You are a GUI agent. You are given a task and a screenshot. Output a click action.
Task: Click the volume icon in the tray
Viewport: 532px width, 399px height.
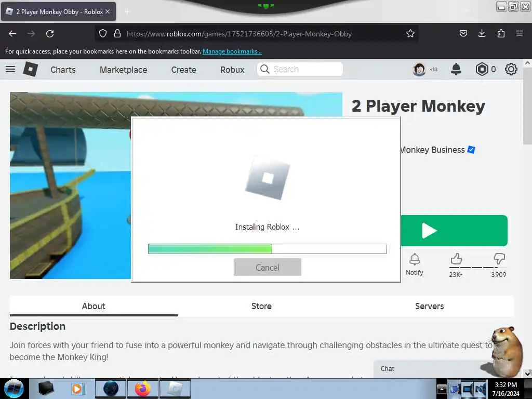click(x=480, y=389)
